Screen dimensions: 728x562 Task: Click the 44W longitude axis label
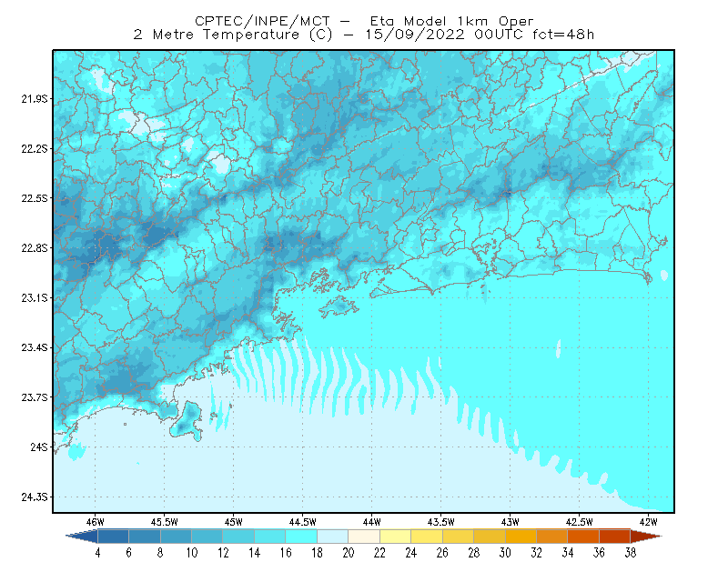click(x=371, y=522)
